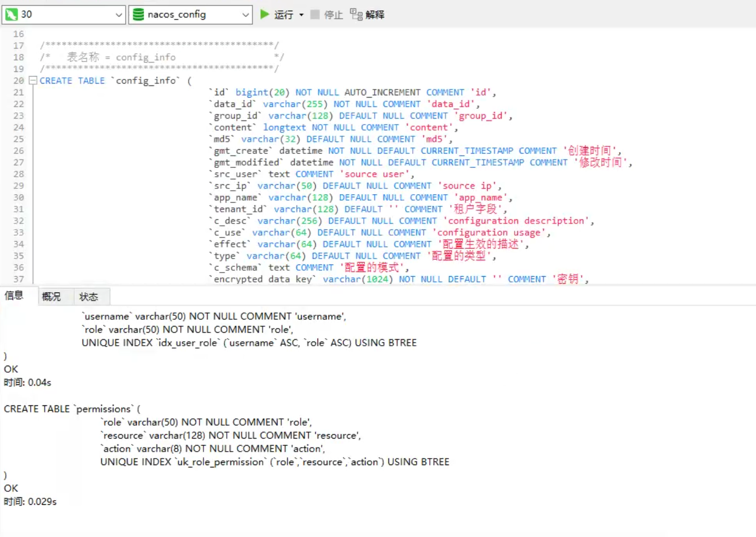Click the `content` longtext column line
This screenshot has width=756, height=537.
coord(334,128)
